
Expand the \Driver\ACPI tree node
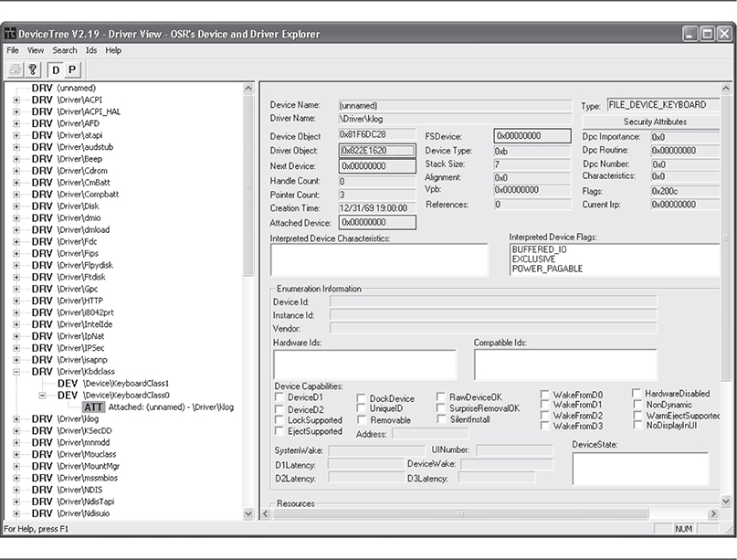[x=16, y=100]
